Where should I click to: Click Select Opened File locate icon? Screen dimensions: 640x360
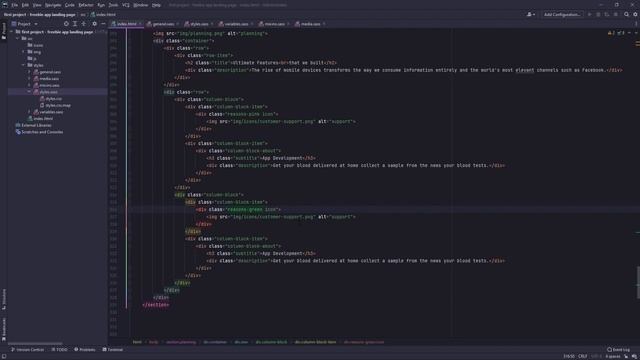point(66,24)
